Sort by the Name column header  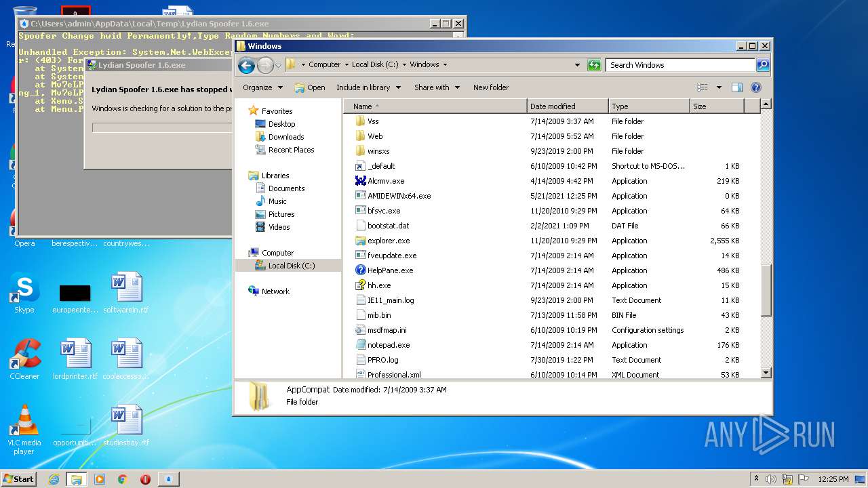pos(435,106)
